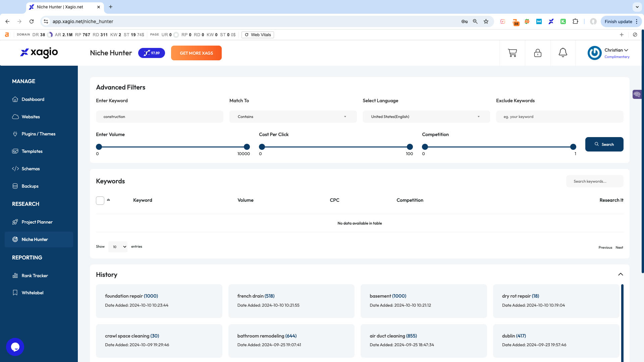Open Schemas in sidebar
Image resolution: width=644 pixels, height=362 pixels.
31,169
